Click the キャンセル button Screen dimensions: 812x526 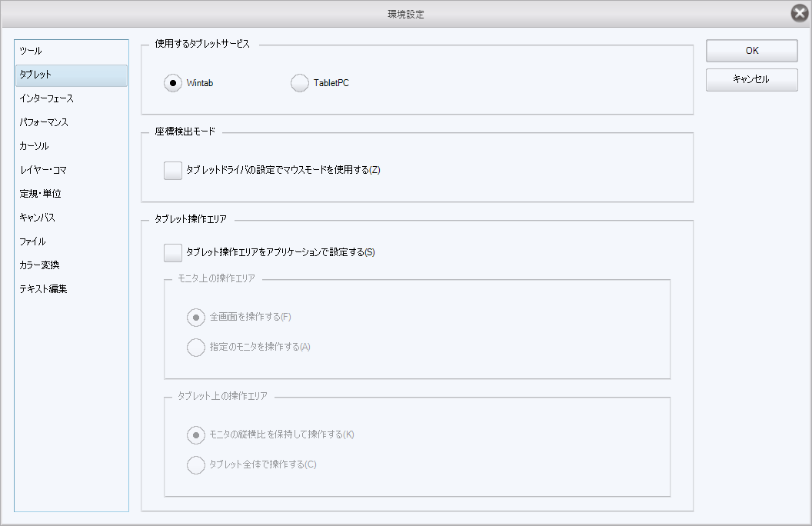coord(751,79)
